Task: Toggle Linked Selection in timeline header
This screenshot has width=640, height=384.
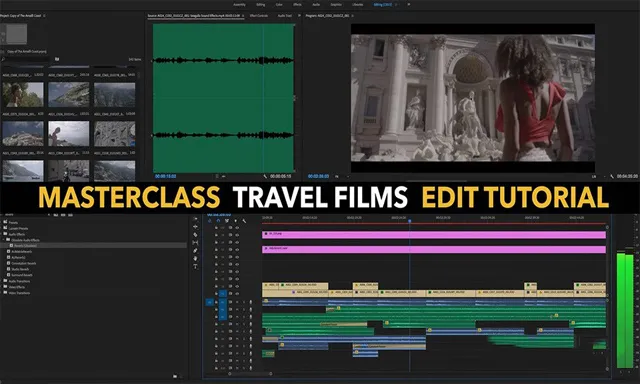Action: [227, 221]
